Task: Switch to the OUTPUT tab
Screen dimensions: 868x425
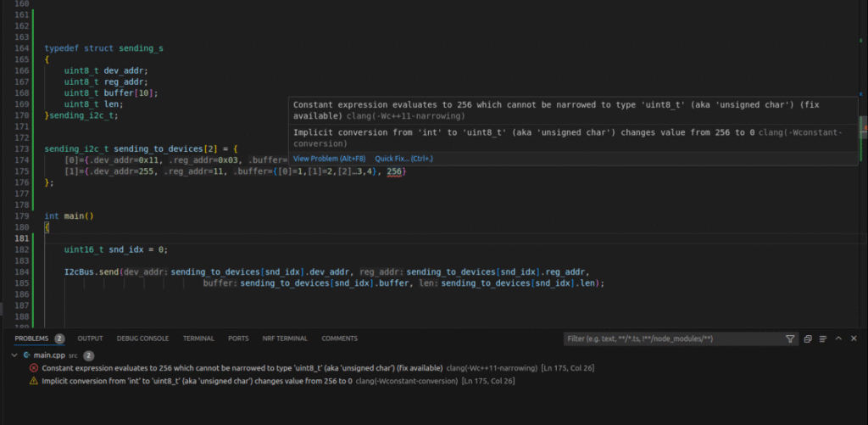Action: [90, 338]
